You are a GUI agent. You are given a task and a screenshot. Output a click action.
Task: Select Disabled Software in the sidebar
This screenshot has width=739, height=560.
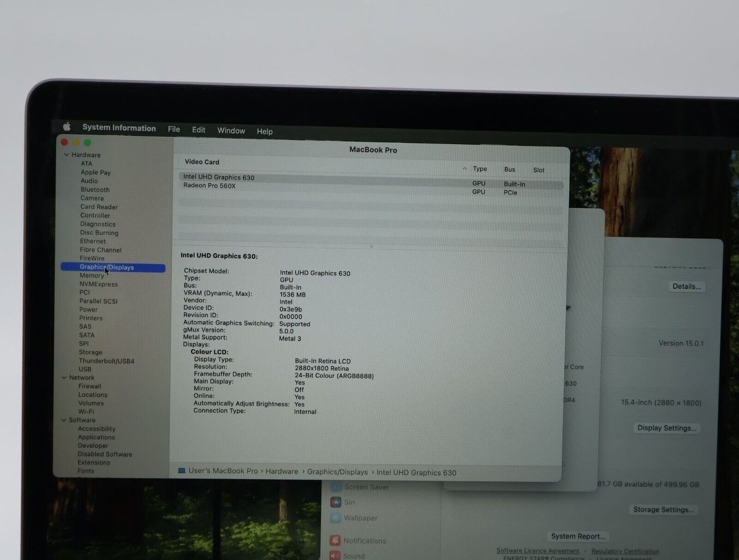click(x=105, y=454)
